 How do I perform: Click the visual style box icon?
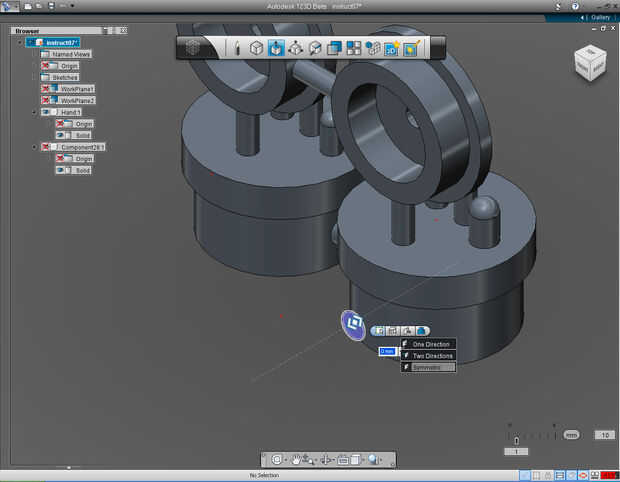[x=355, y=459]
